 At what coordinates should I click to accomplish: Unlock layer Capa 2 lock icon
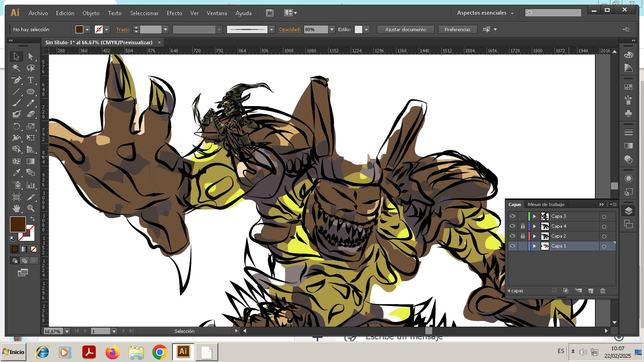point(522,236)
